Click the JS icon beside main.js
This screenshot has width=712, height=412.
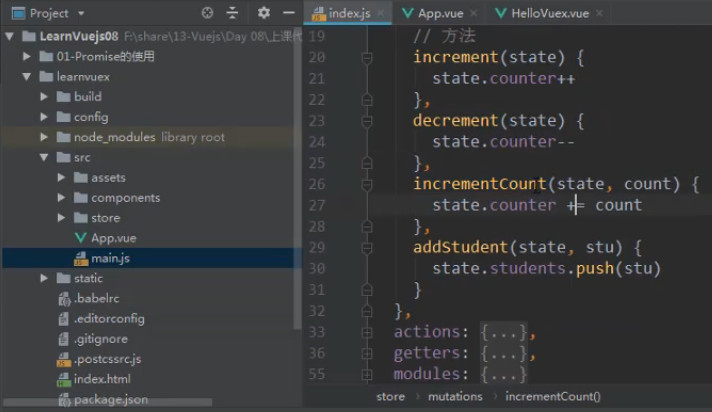click(x=81, y=258)
